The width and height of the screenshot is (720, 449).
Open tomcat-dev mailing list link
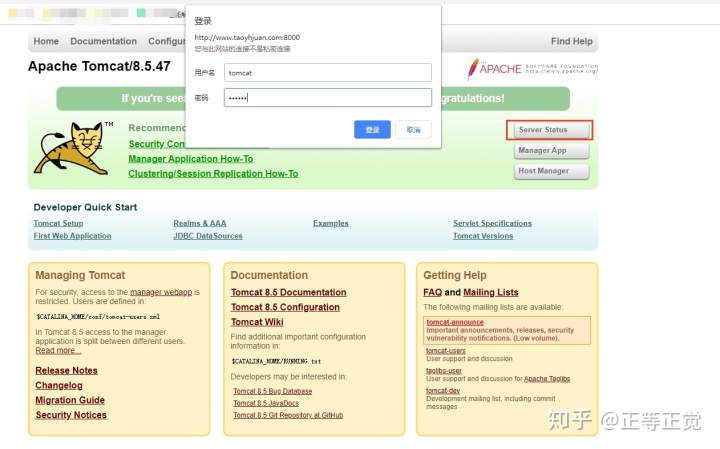(443, 391)
